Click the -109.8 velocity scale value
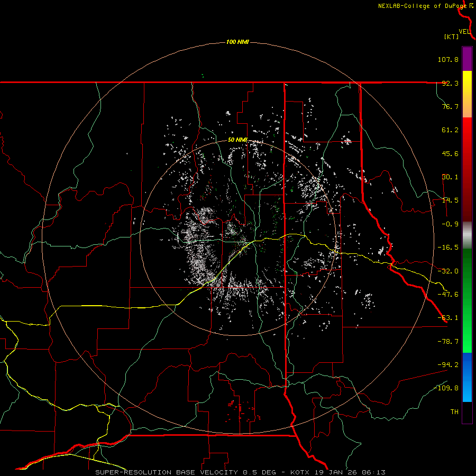The image size is (476, 476). [446, 388]
